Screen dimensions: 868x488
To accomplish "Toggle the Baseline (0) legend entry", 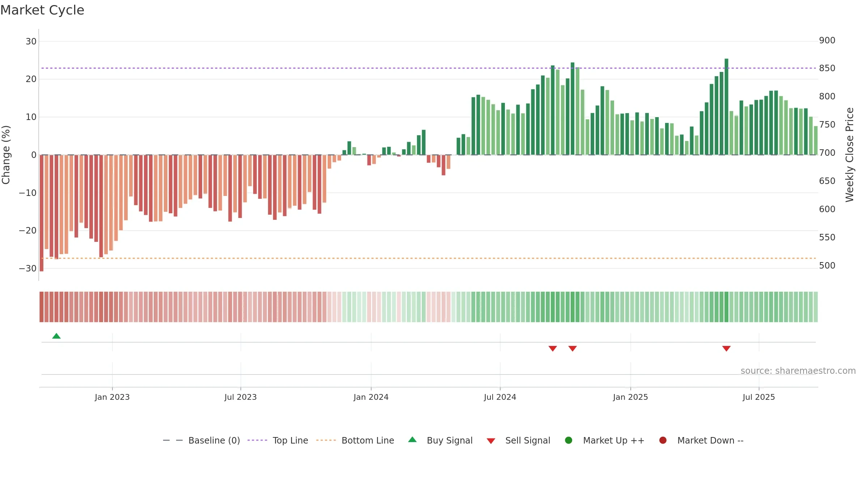I will pos(201,440).
